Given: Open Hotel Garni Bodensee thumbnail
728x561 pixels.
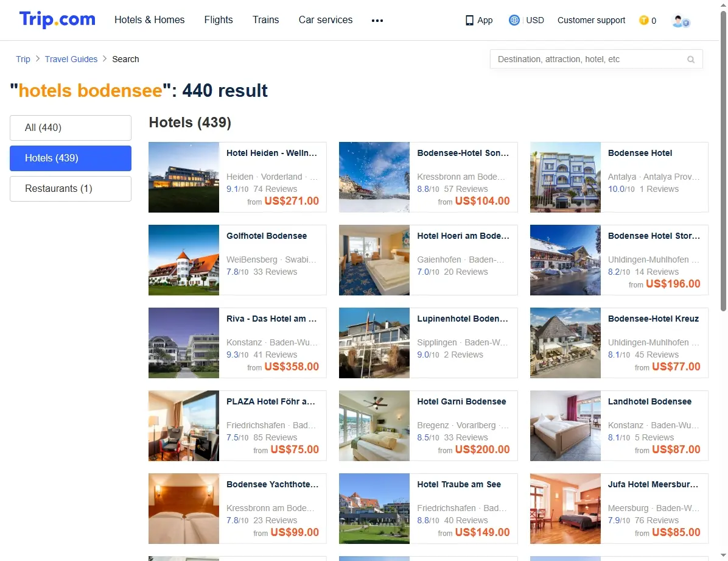Looking at the screenshot, I should click(x=374, y=425).
